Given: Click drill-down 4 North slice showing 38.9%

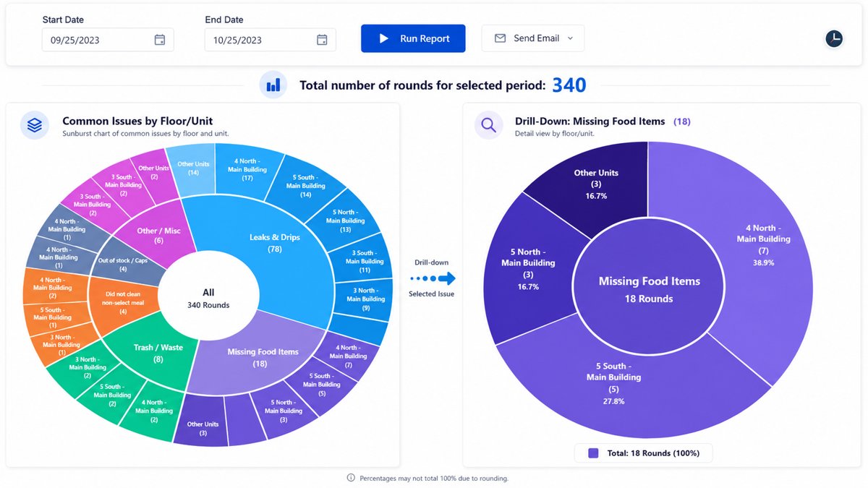Looking at the screenshot, I should coord(763,246).
